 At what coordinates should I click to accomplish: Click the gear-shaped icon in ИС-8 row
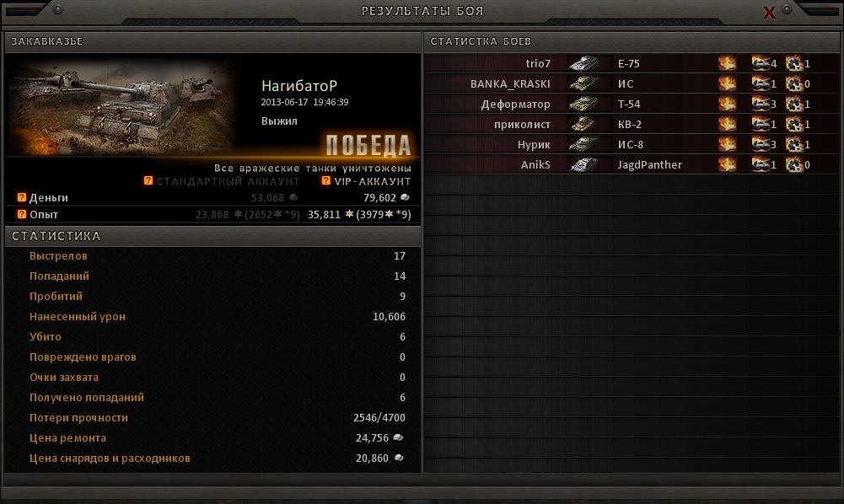tap(793, 144)
